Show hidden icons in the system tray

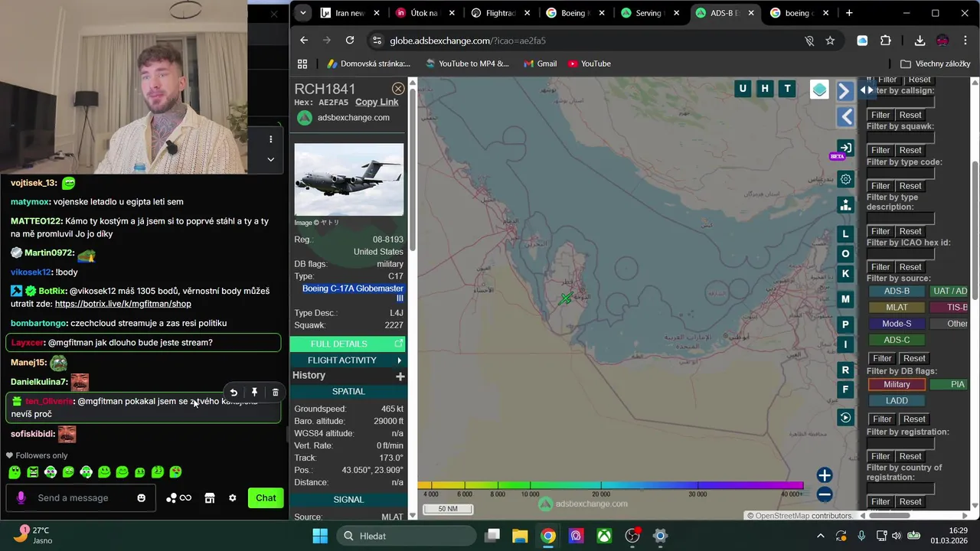821,536
